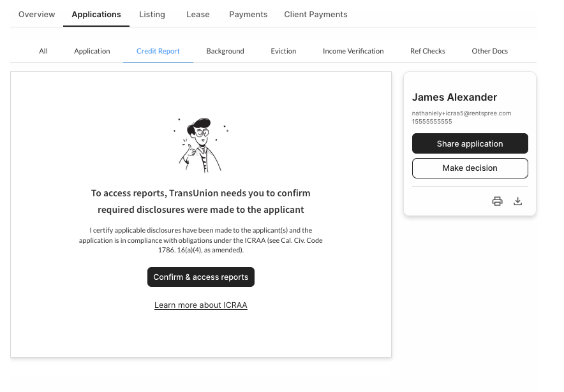The height and width of the screenshot is (392, 564).
Task: Follow the Learn more about ICRAA link
Action: tap(200, 305)
